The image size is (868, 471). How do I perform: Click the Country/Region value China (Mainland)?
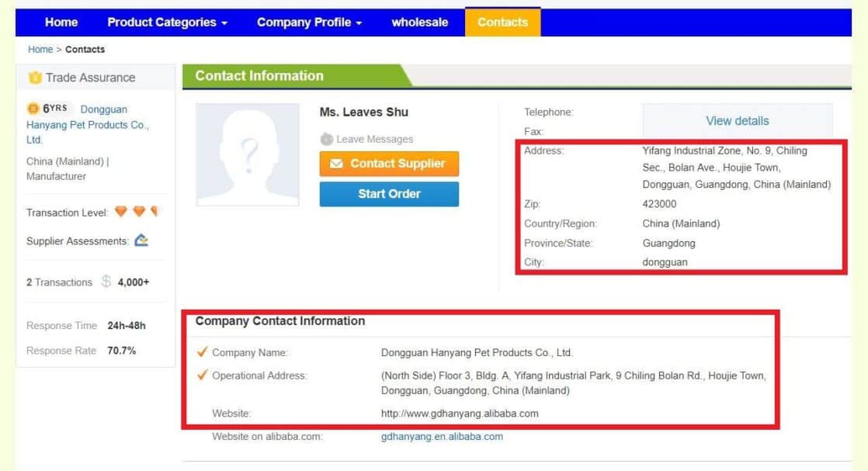(x=681, y=223)
